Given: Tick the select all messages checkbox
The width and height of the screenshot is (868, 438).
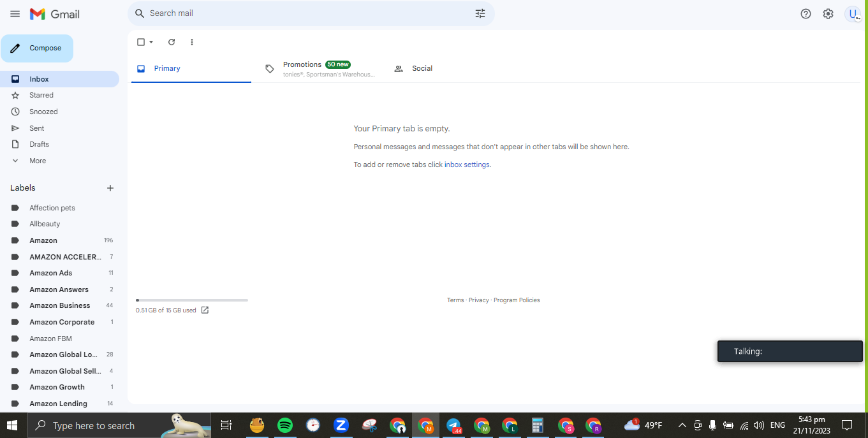Looking at the screenshot, I should click(141, 42).
